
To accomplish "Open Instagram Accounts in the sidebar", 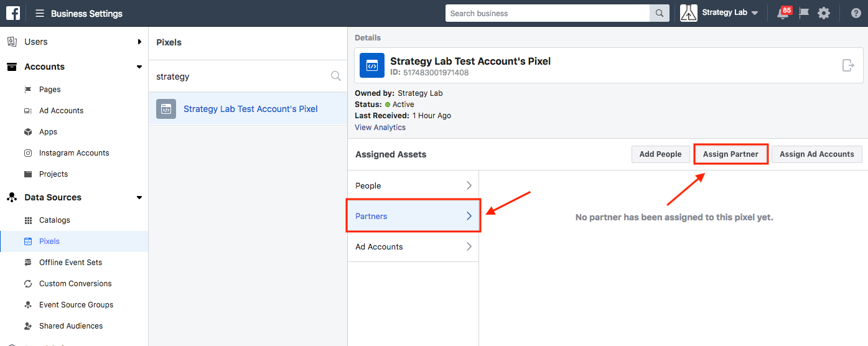I will (74, 153).
